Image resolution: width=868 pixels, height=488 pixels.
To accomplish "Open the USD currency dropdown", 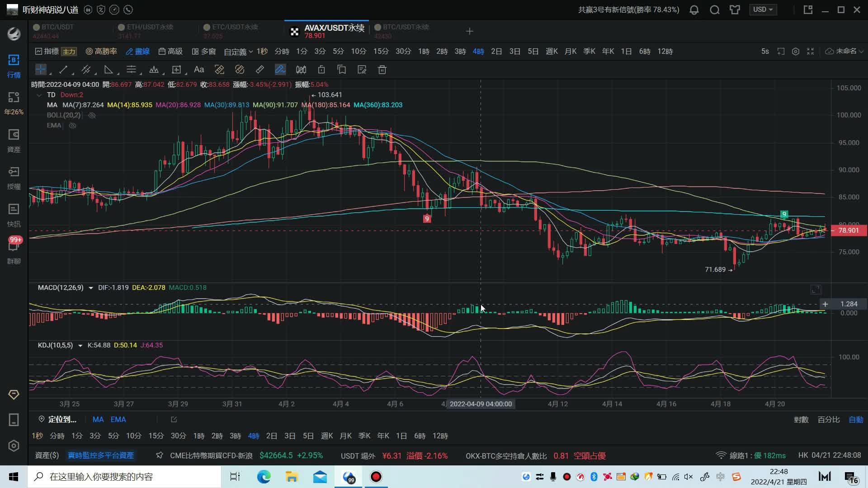I will coord(763,9).
